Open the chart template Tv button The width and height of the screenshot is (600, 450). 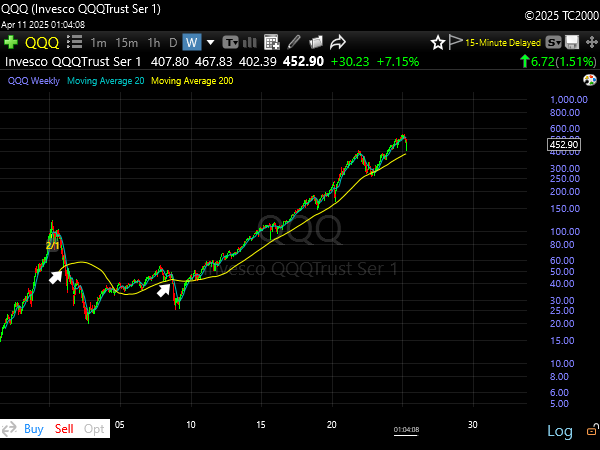click(230, 42)
